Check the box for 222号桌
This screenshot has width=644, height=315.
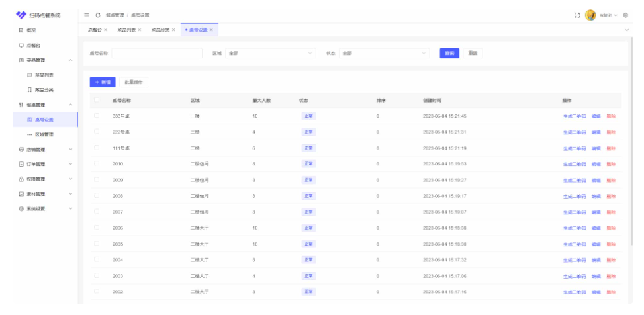(97, 132)
